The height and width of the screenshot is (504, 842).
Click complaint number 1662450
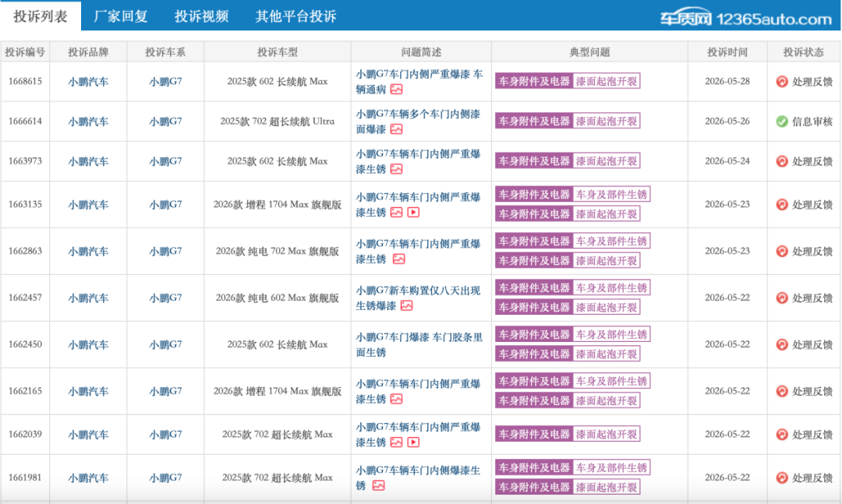coord(25,344)
